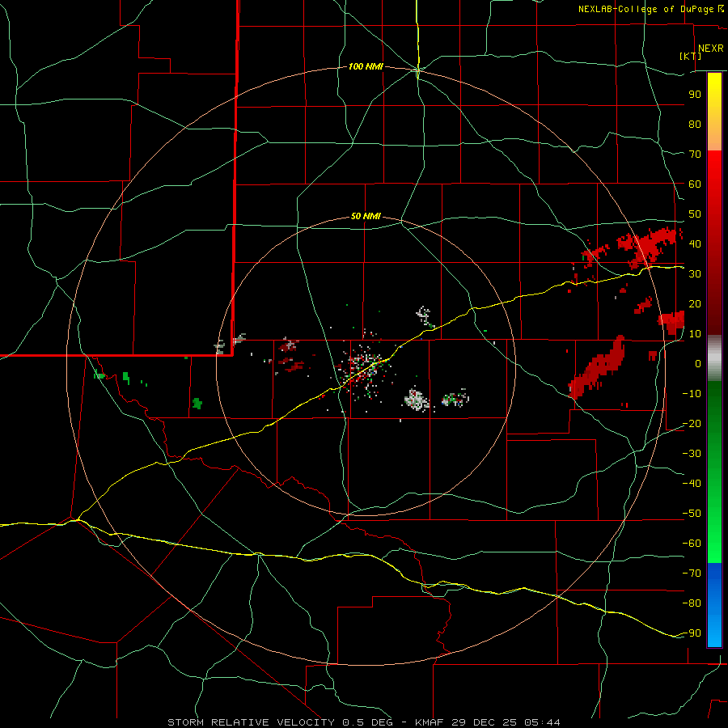Click the positive 10 scale value

pos(695,334)
